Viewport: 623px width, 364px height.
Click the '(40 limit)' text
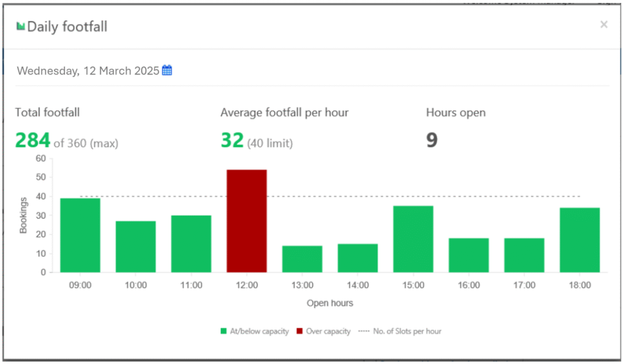pos(270,143)
